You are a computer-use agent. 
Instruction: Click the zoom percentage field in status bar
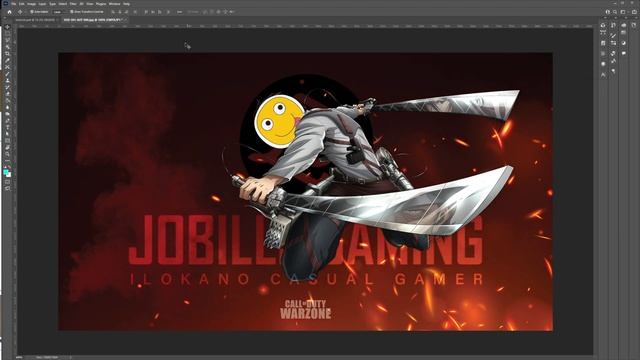coord(19,358)
